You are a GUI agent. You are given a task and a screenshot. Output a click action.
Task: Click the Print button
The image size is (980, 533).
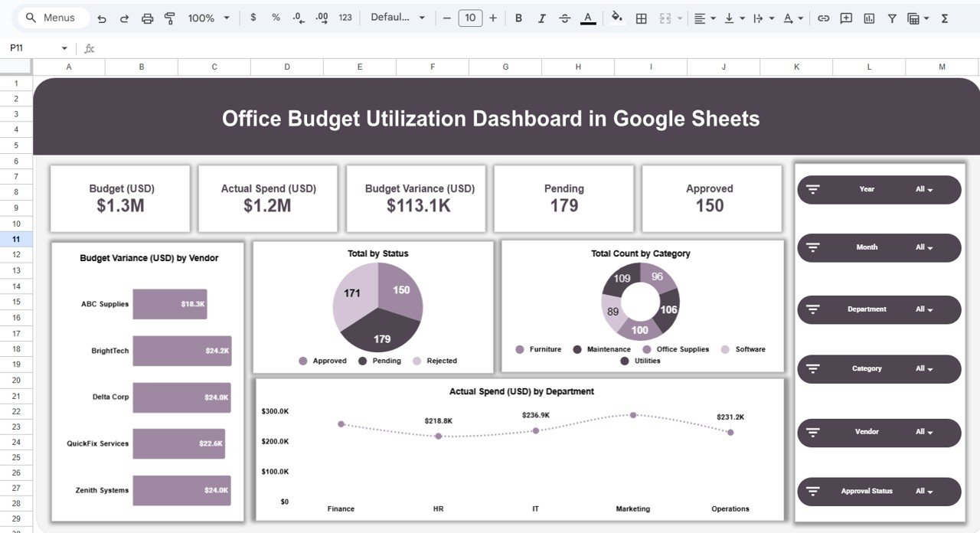tap(147, 17)
